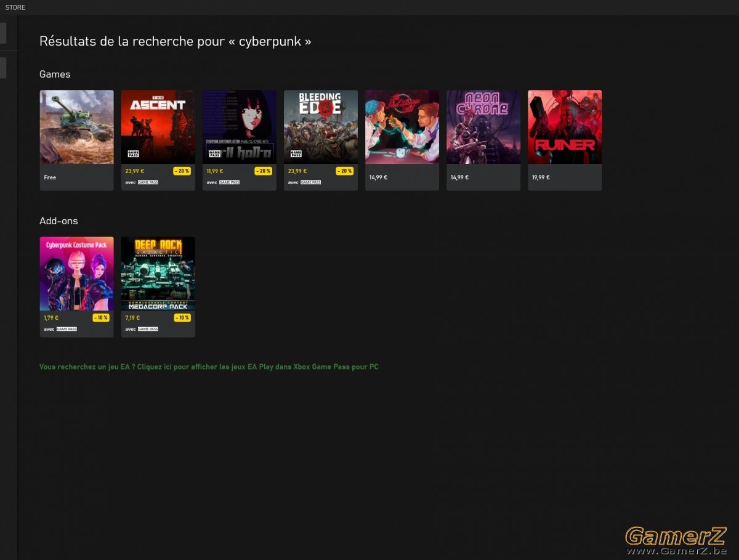Open the VA-11 Hall-A game cover

pos(240,127)
